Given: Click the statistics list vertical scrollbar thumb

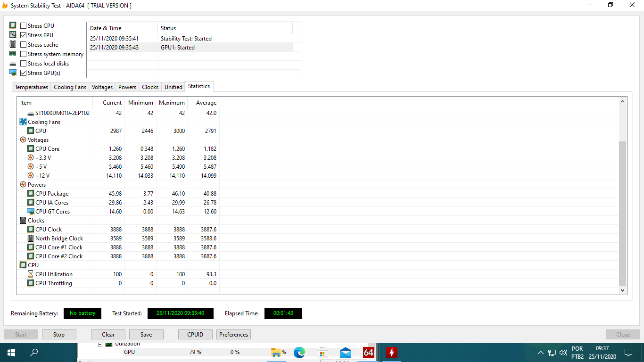Looking at the screenshot, I should (623, 214).
